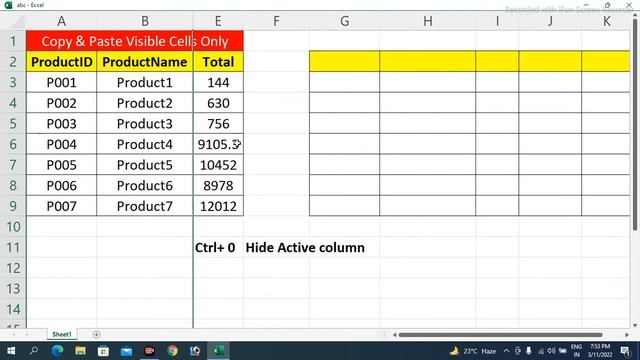Click the scroll left arrow
The image size is (640, 360).
point(394,335)
